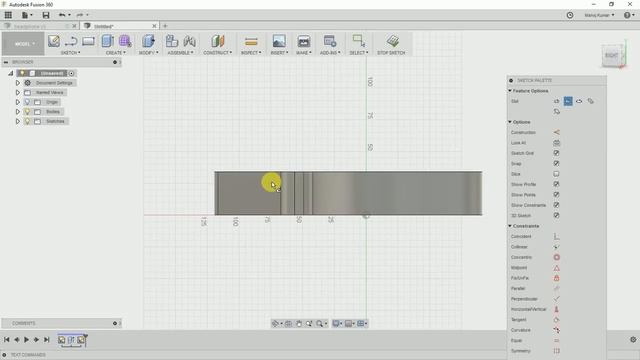This screenshot has width=640, height=360.
Task: Toggle the Show Points checkbox
Action: 556,195
